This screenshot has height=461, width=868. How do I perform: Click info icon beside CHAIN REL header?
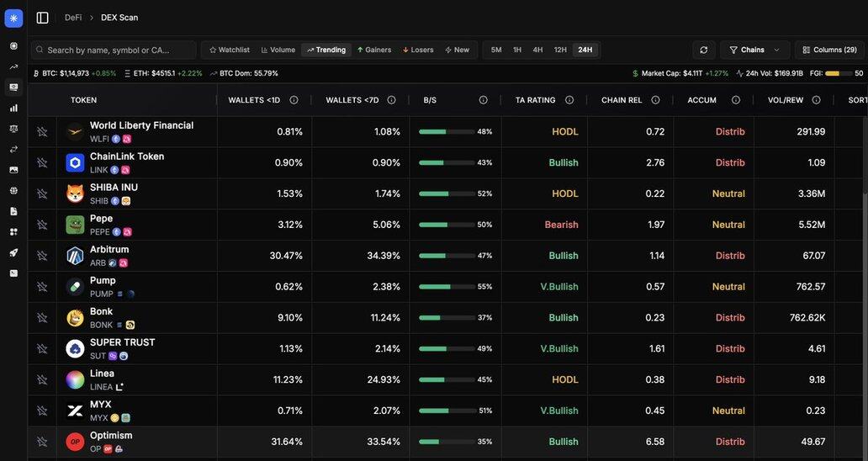coord(655,100)
